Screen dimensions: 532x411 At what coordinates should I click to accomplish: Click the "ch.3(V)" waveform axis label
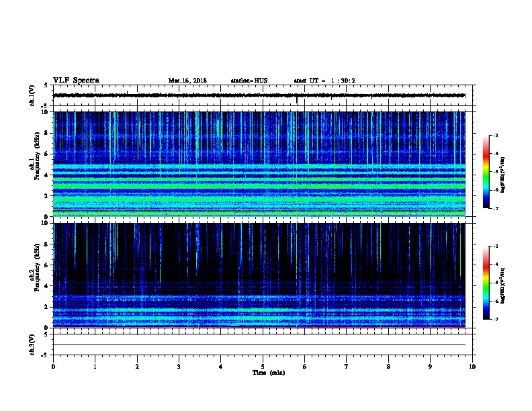coord(32,345)
